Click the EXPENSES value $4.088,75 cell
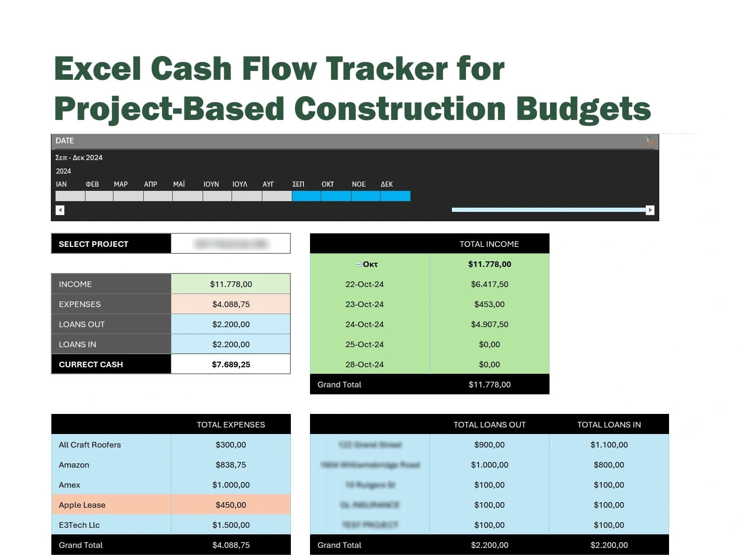 [231, 304]
